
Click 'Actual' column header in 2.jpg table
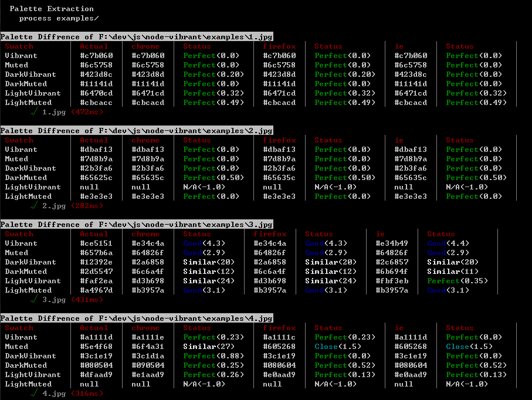point(94,140)
